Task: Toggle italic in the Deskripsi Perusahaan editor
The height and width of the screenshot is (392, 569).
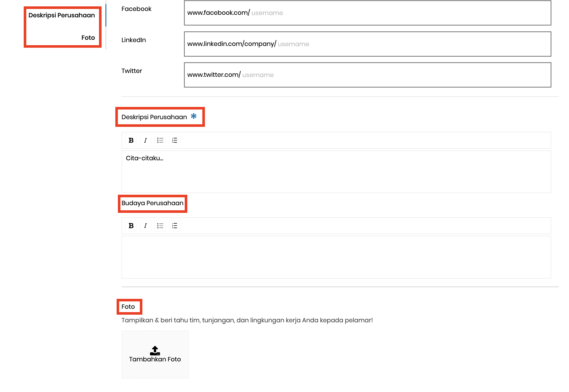Action: click(x=145, y=140)
